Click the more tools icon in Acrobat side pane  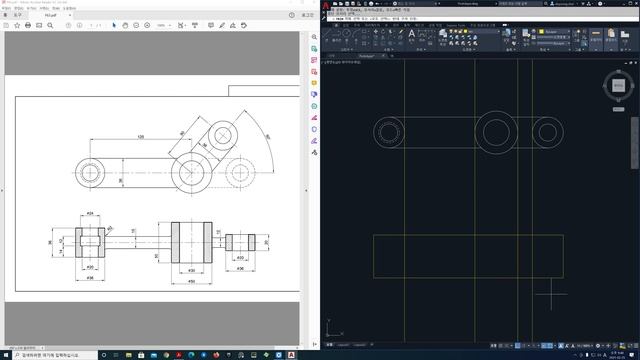[314, 152]
